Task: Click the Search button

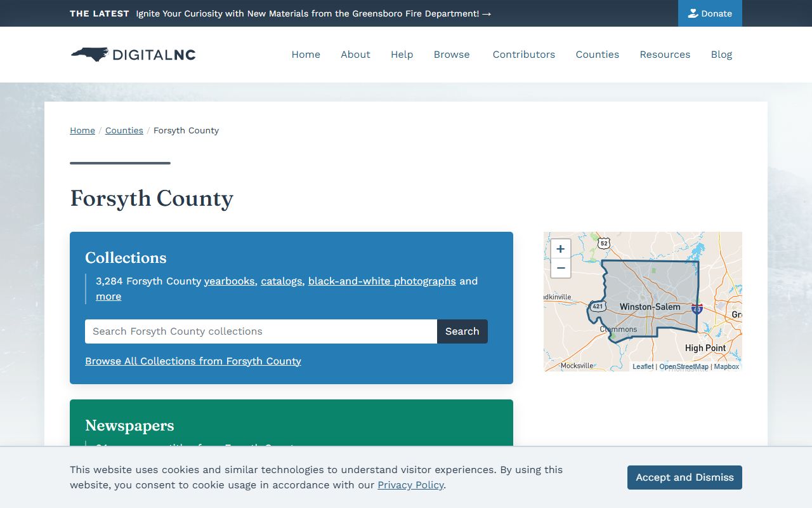Action: coord(462,331)
